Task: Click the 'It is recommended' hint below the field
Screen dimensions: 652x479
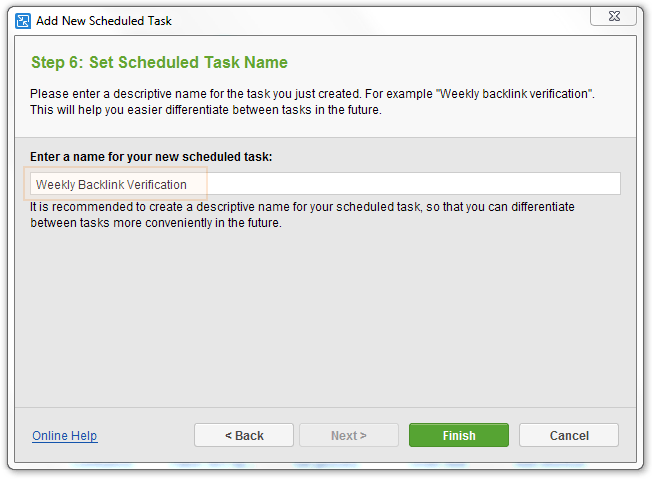Action: 302,215
